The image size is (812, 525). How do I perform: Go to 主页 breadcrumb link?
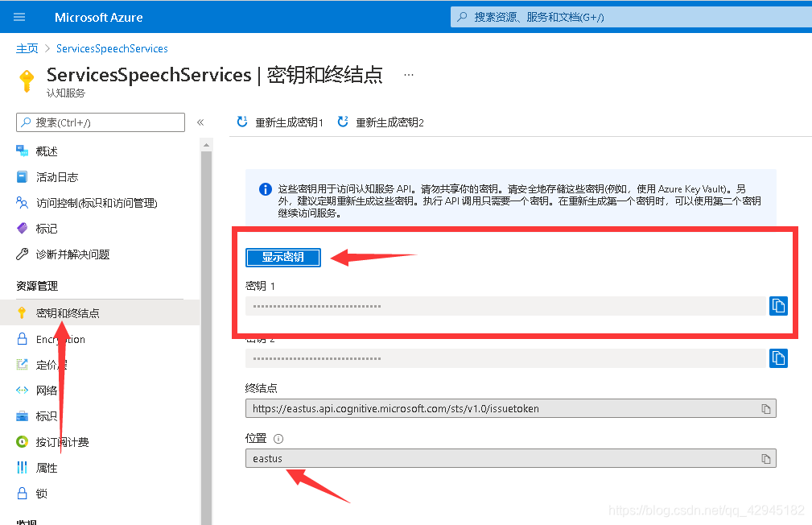[27, 48]
